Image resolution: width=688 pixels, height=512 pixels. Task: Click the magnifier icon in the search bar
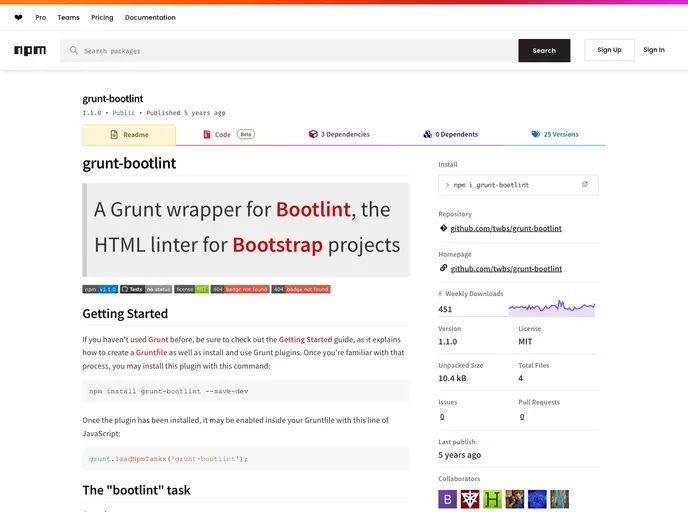click(74, 50)
